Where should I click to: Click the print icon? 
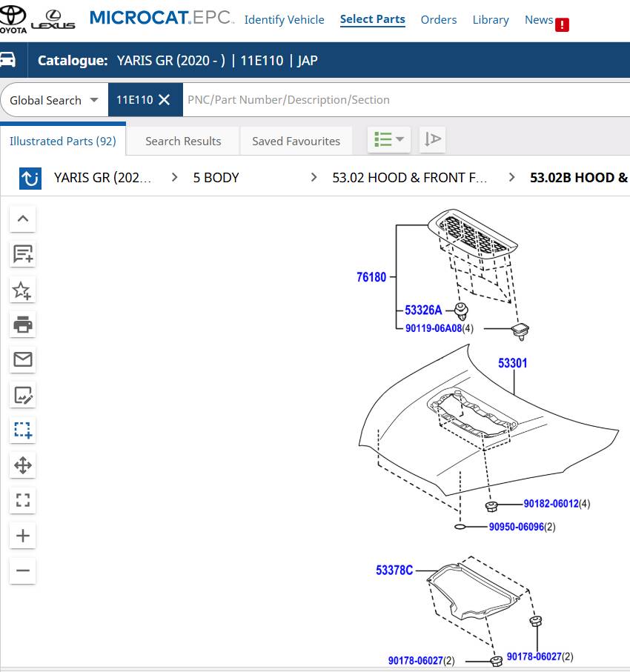coord(23,325)
